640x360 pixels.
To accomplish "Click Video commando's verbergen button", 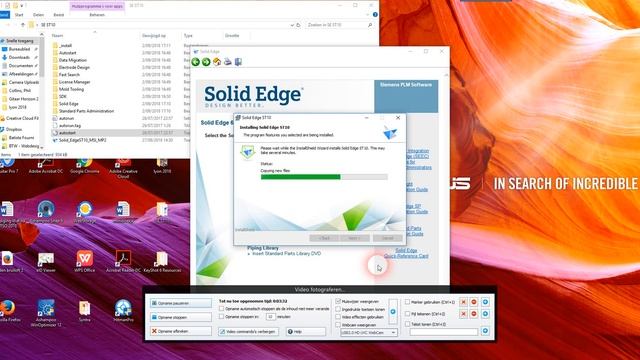I will click(248, 331).
